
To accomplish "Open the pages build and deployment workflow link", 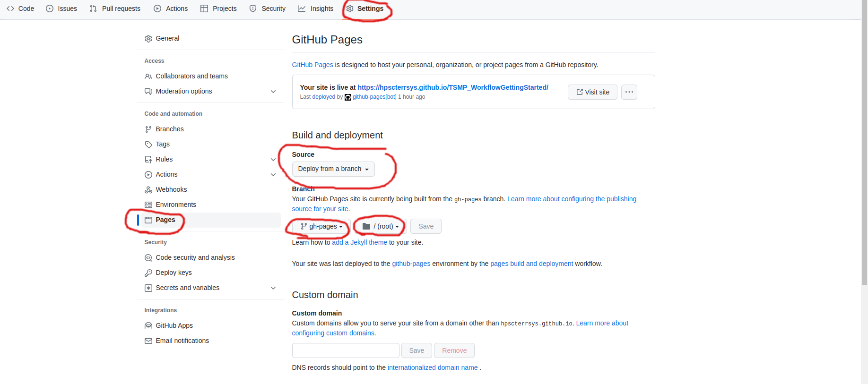I will (531, 264).
